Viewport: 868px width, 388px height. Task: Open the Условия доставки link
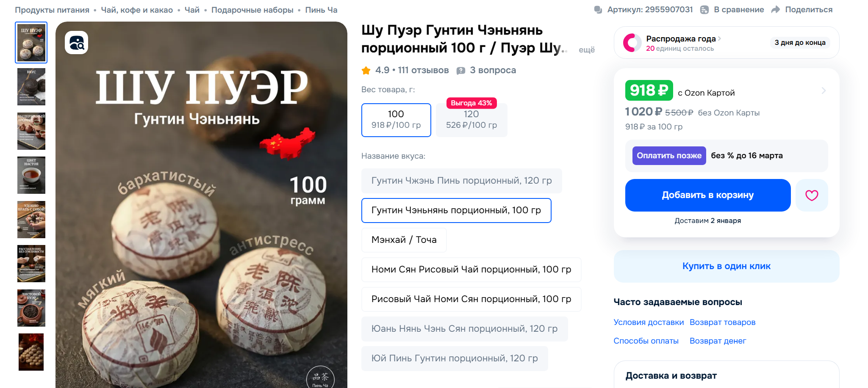[649, 322]
